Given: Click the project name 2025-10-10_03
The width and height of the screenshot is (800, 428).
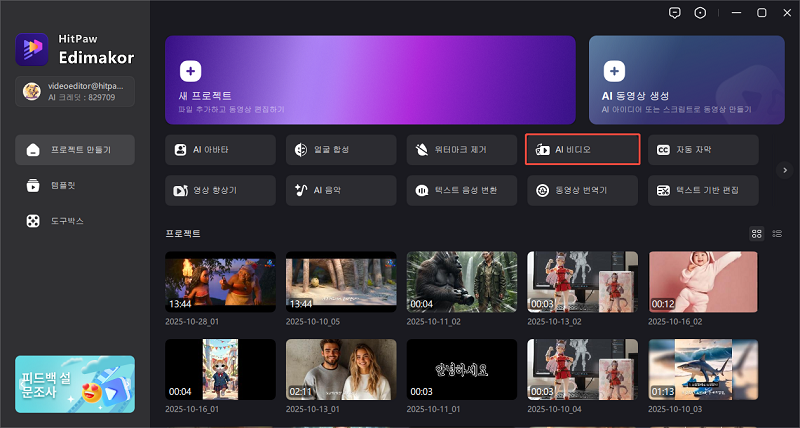Looking at the screenshot, I should pos(675,409).
